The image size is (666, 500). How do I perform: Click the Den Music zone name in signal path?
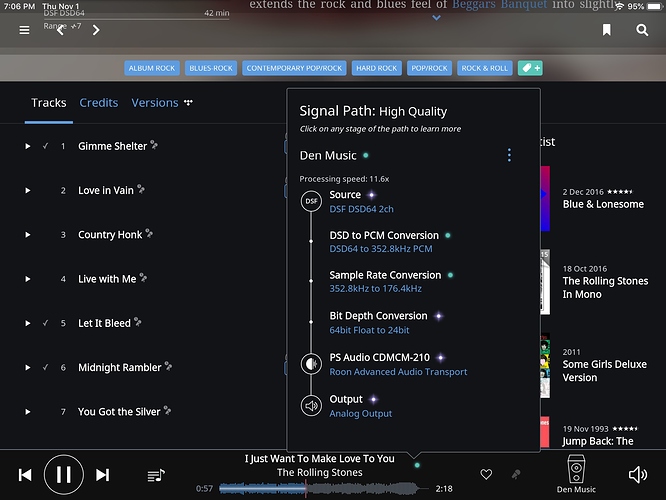point(328,155)
